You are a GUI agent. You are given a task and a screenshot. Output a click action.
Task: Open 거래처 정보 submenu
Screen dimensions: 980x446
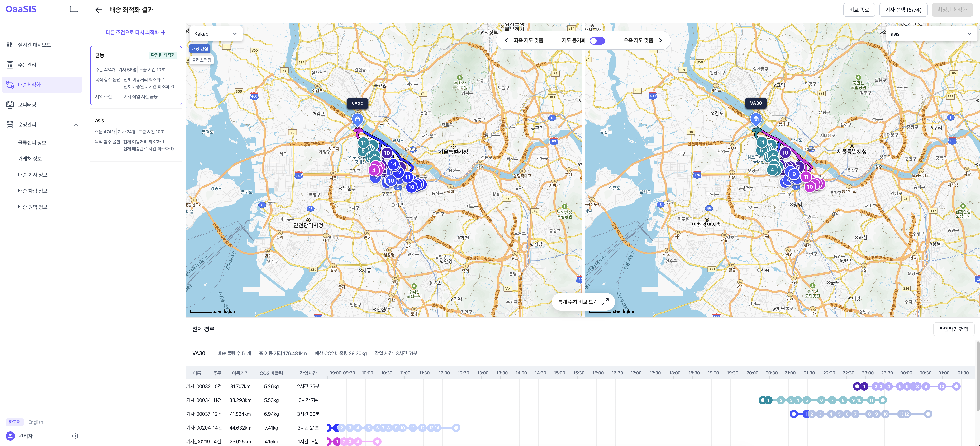click(30, 159)
